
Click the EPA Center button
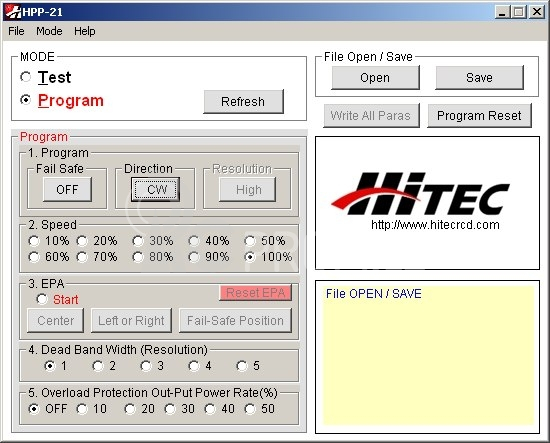coord(55,321)
